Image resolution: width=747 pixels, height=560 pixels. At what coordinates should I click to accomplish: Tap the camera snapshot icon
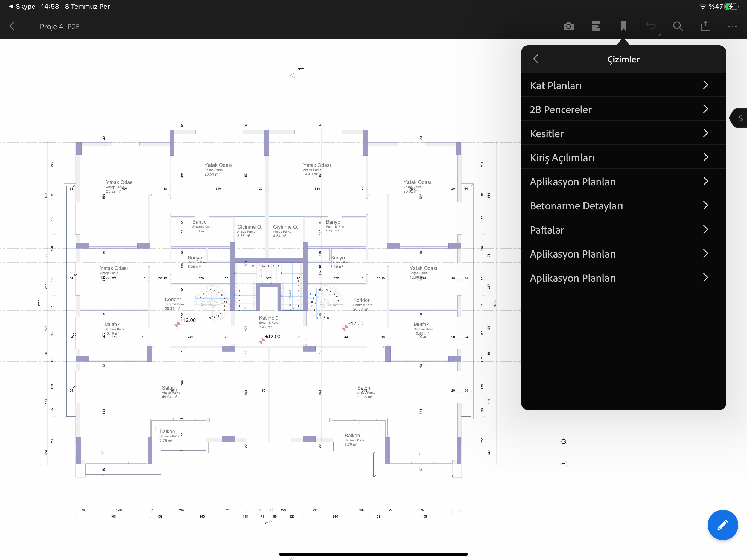tap(568, 26)
